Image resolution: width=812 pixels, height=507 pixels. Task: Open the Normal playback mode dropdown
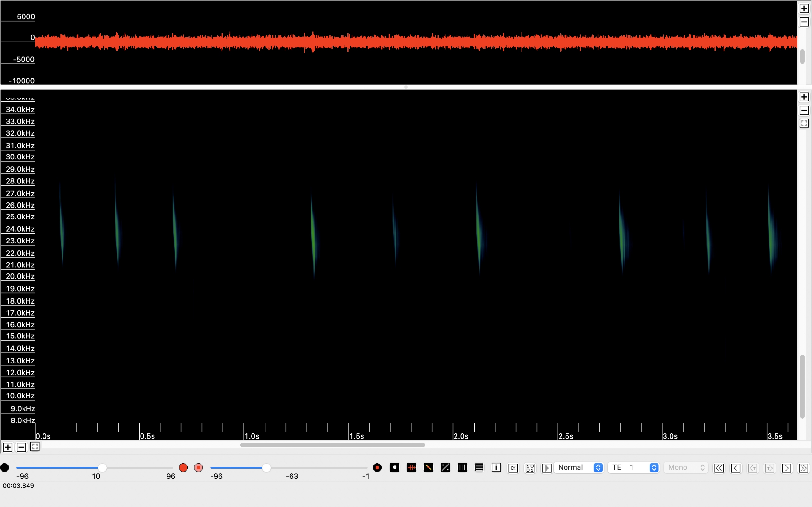(x=580, y=467)
